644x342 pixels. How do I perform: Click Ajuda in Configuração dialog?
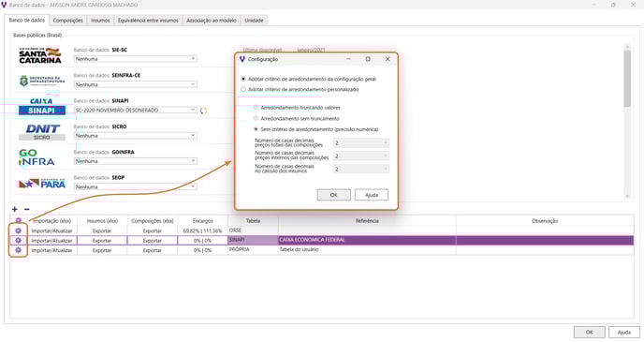372,195
